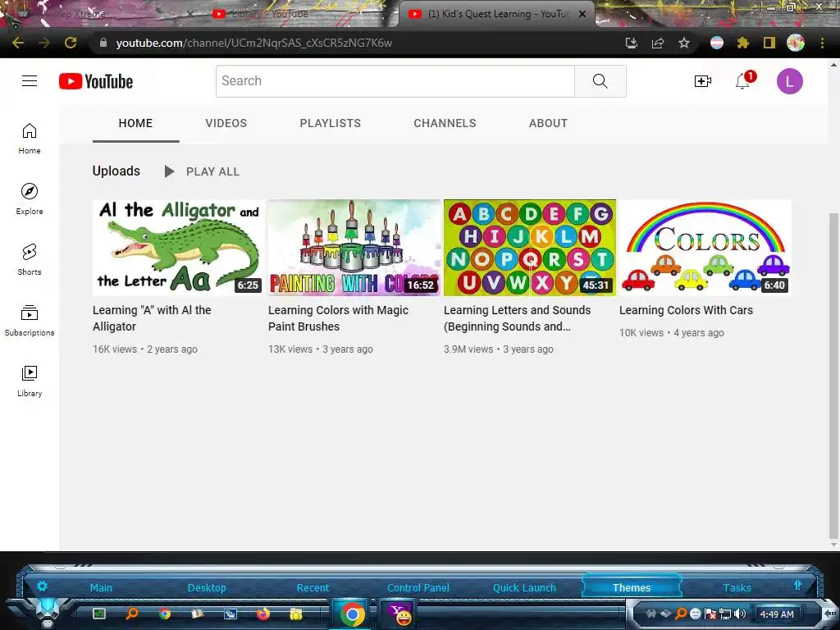
Task: Open the Desktop tab on theme bar
Action: coord(207,587)
